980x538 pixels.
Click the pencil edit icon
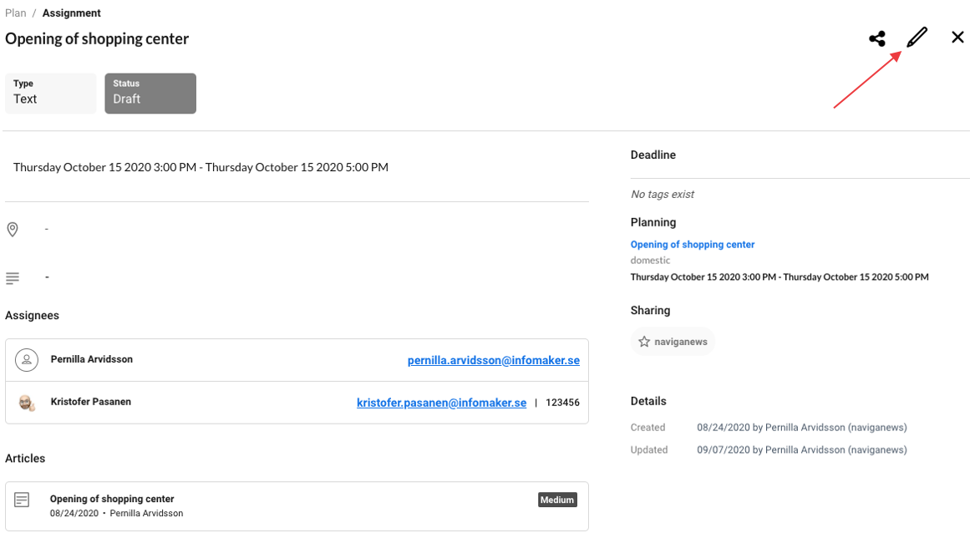tap(917, 38)
